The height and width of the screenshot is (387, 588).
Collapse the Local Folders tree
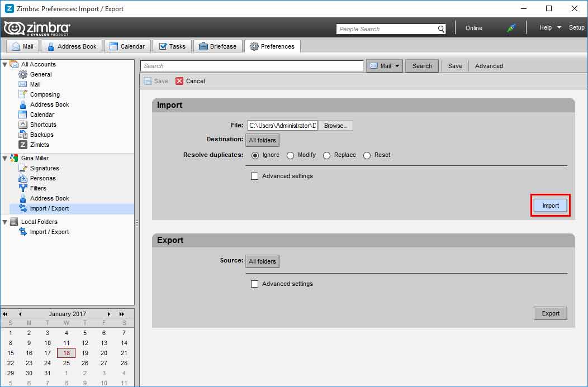[x=5, y=222]
